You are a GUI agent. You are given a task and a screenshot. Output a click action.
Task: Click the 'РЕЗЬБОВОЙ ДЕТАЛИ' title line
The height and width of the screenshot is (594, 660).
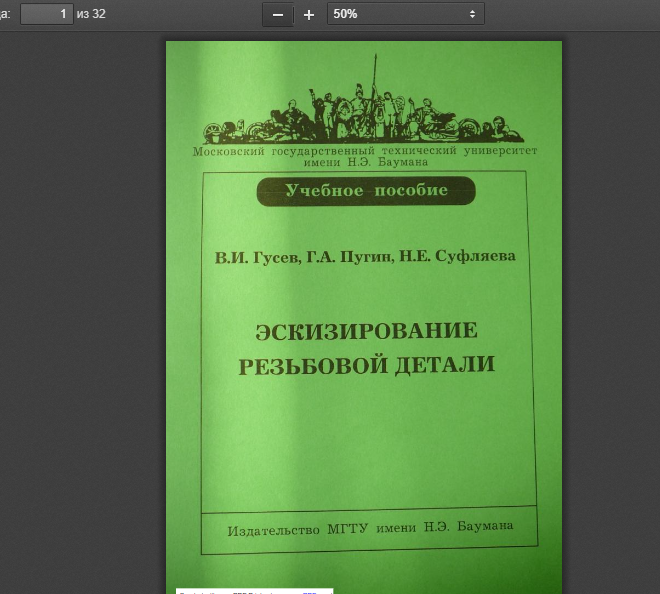pyautogui.click(x=367, y=365)
